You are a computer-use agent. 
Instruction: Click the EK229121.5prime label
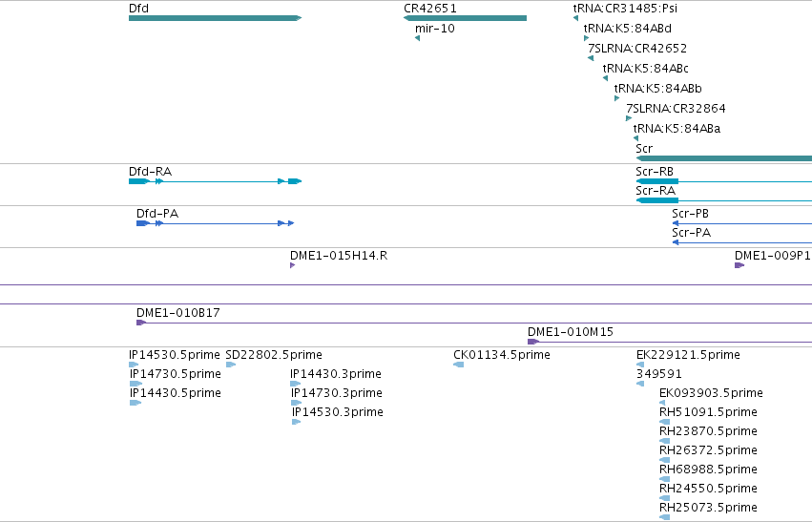(x=688, y=355)
